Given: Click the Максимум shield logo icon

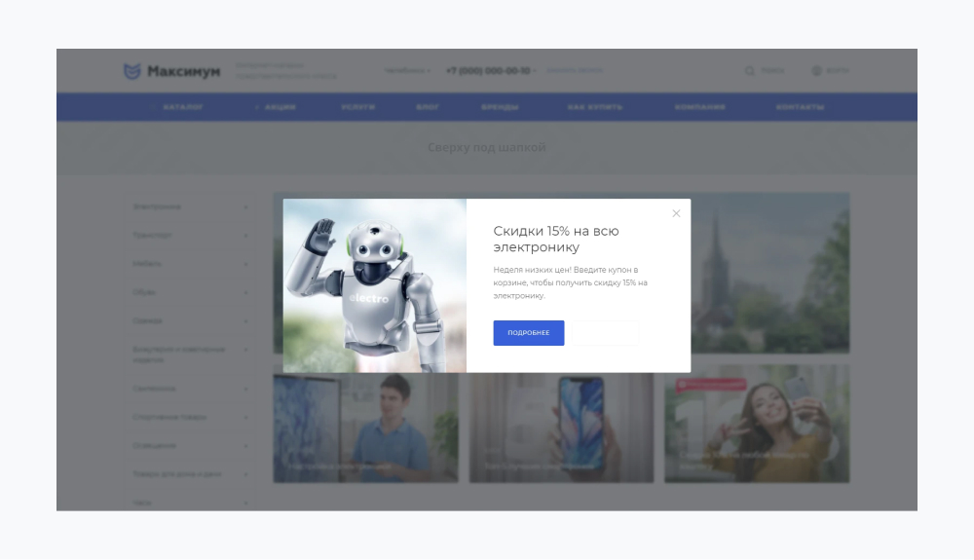Looking at the screenshot, I should [131, 71].
